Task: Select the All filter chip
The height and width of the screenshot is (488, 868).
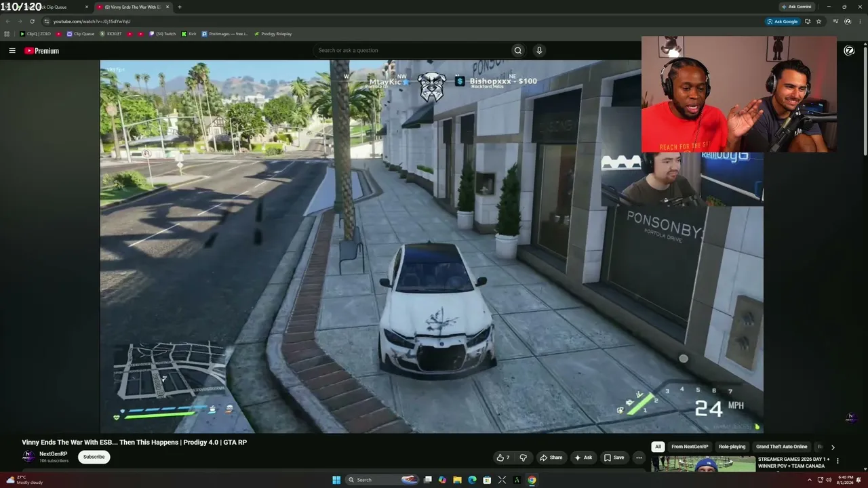Action: point(657,447)
